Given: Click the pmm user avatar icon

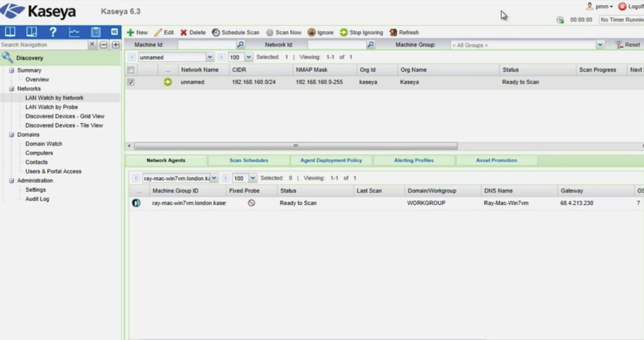Looking at the screenshot, I should point(590,7).
